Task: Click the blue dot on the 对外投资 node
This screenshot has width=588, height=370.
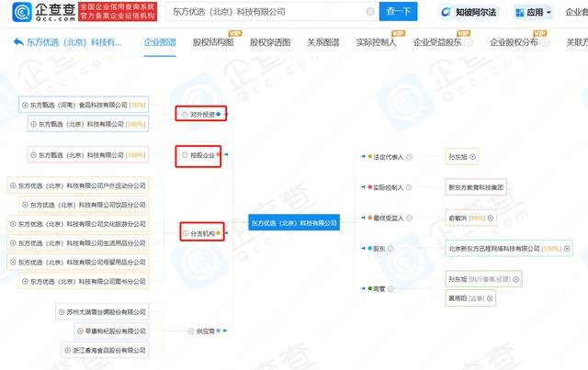Action: [x=219, y=114]
